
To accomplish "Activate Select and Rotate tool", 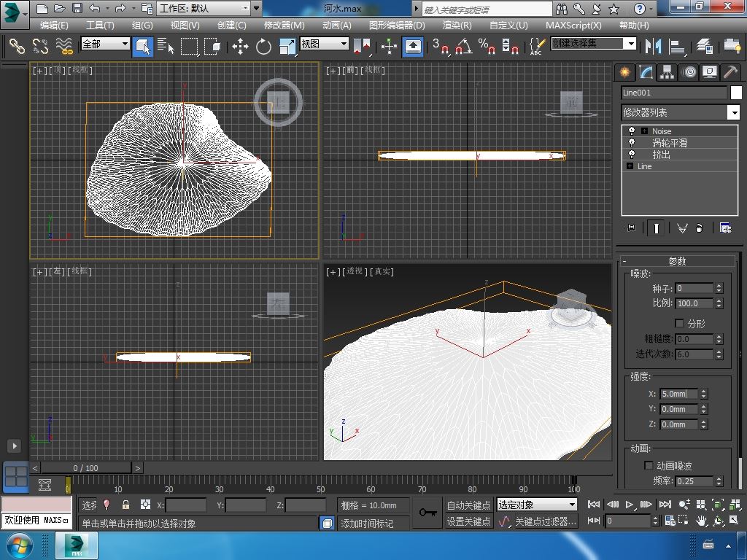I will 263,46.
